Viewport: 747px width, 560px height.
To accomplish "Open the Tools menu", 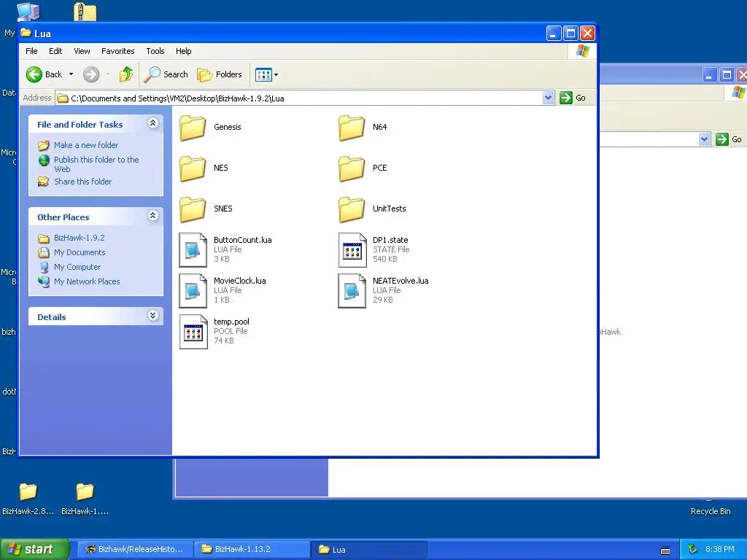I will click(155, 51).
